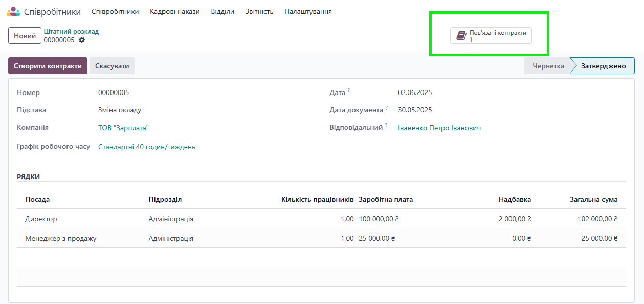Click the bonus 2 000,00 ₴ cell

pos(515,219)
